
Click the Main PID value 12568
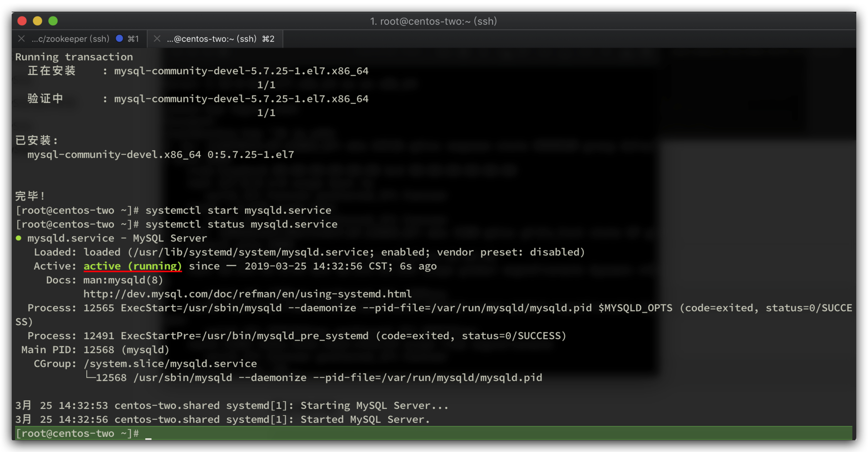(99, 350)
